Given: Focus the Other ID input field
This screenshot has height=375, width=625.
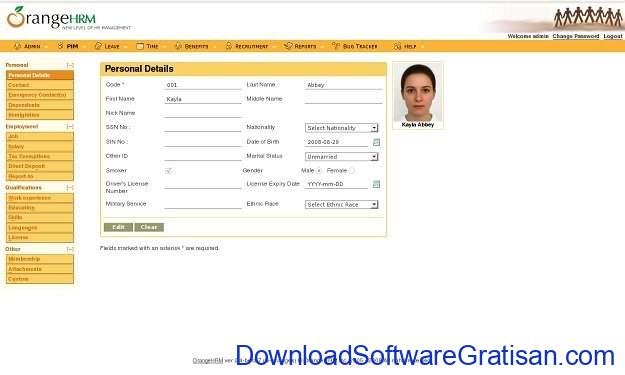Looking at the screenshot, I should [203, 157].
